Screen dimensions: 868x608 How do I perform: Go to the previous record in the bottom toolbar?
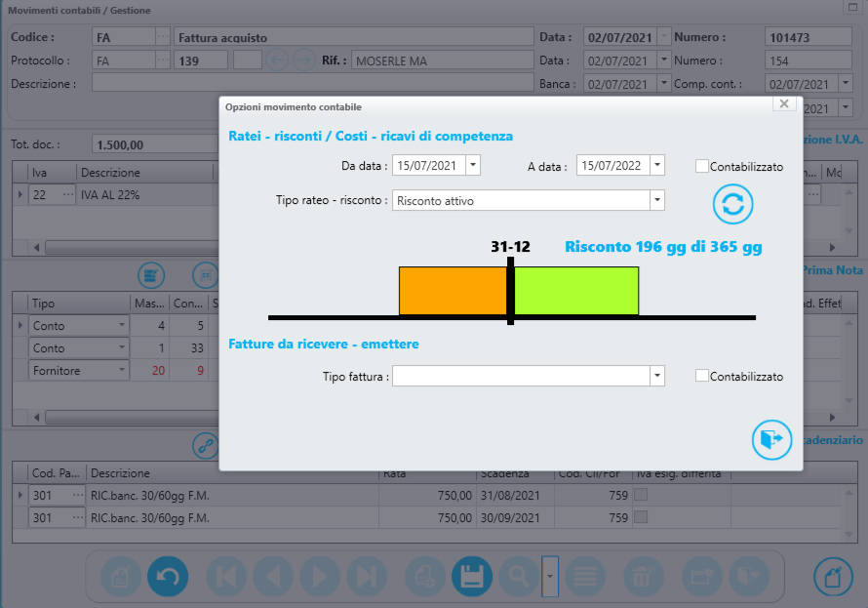click(273, 577)
